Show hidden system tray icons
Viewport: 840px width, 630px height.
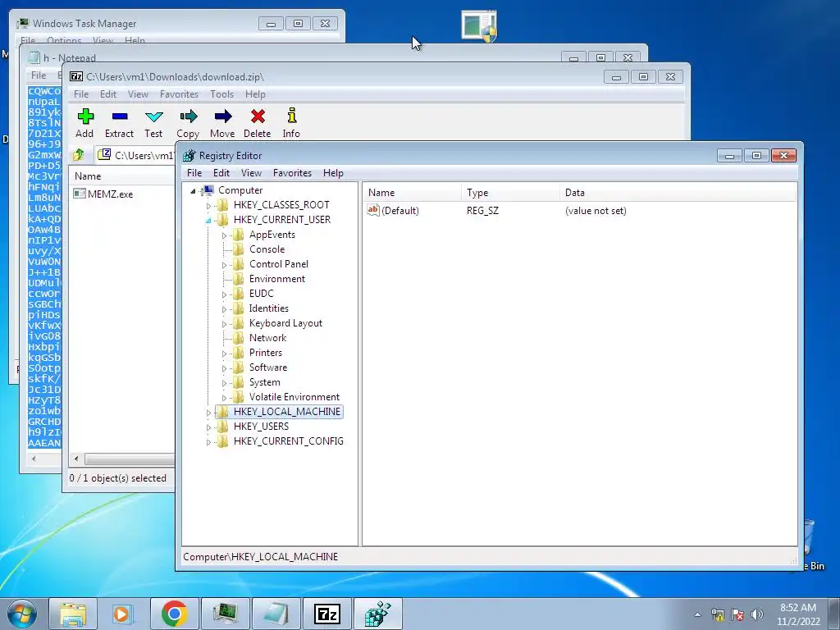click(697, 614)
